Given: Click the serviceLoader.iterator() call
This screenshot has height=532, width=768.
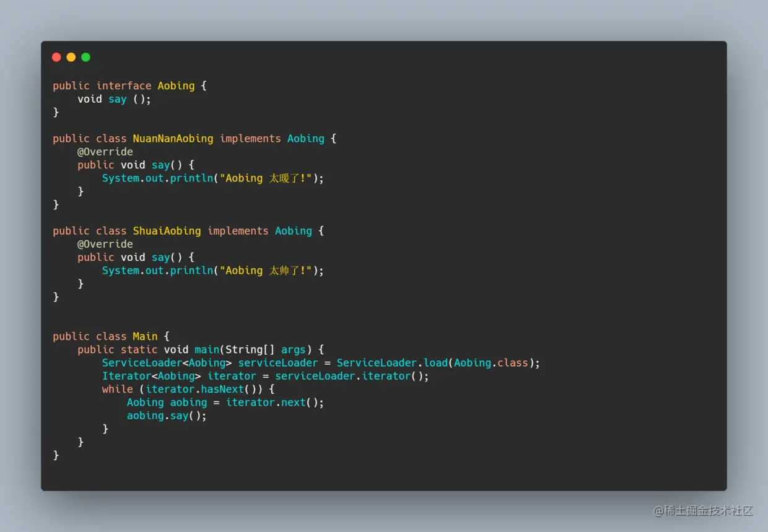Looking at the screenshot, I should 349,376.
